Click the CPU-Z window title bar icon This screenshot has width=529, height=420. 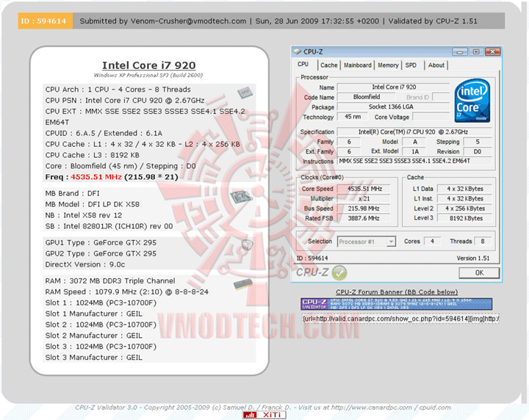pos(297,51)
